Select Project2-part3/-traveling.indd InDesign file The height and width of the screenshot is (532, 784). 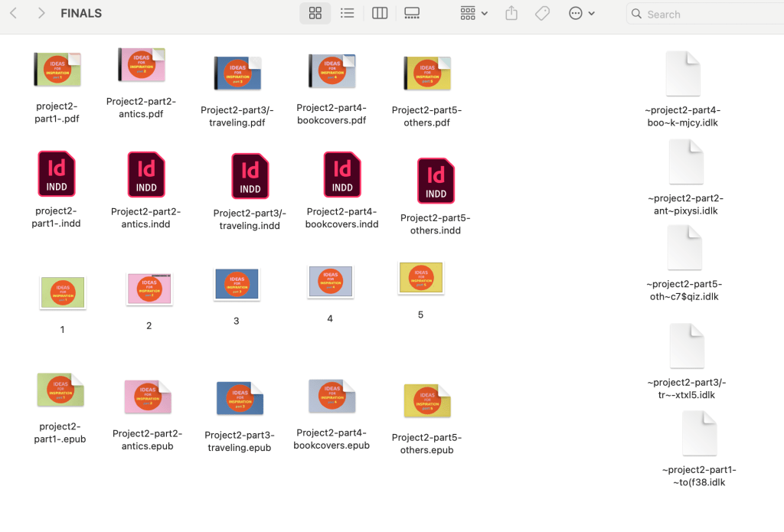[250, 176]
